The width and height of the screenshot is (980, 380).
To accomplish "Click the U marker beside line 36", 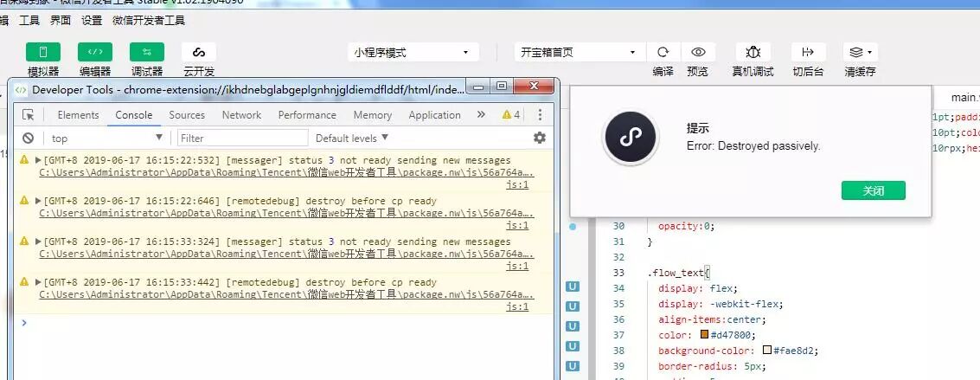I will [x=573, y=326].
